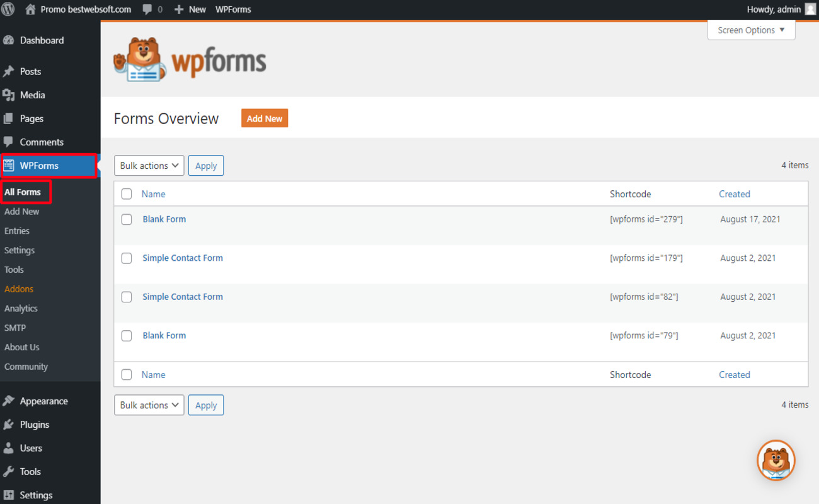The width and height of the screenshot is (819, 504).
Task: Click the Appearance paintbrush icon in sidebar
Action: [9, 401]
